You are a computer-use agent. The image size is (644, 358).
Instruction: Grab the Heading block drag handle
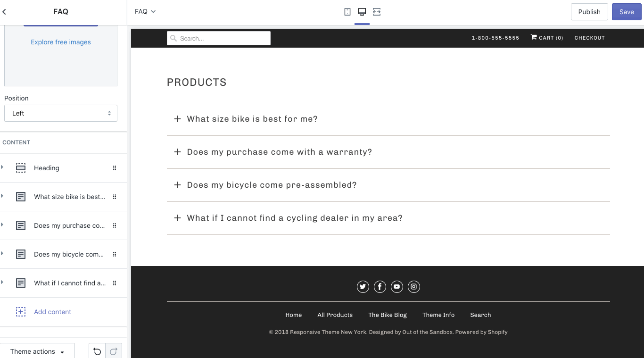tap(115, 168)
